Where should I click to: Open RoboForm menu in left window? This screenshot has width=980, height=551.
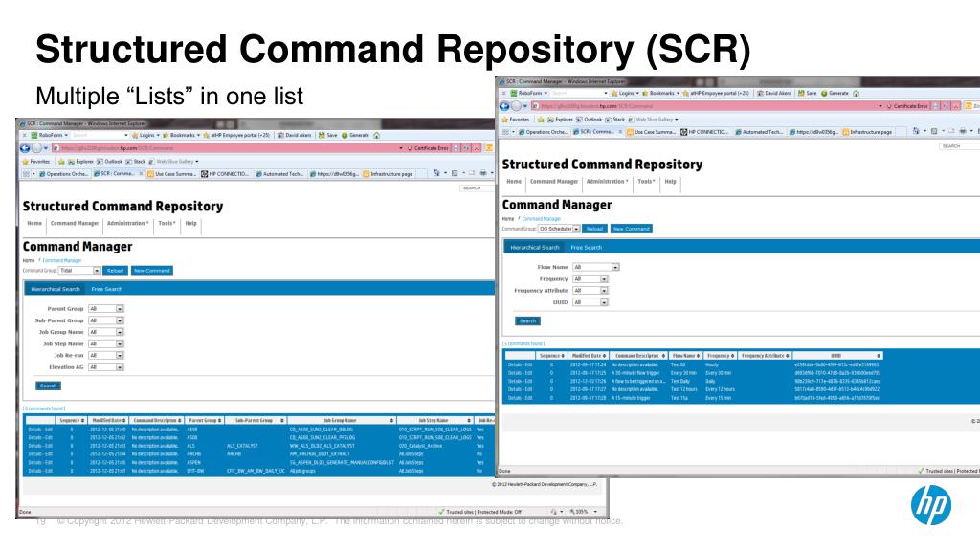[50, 135]
